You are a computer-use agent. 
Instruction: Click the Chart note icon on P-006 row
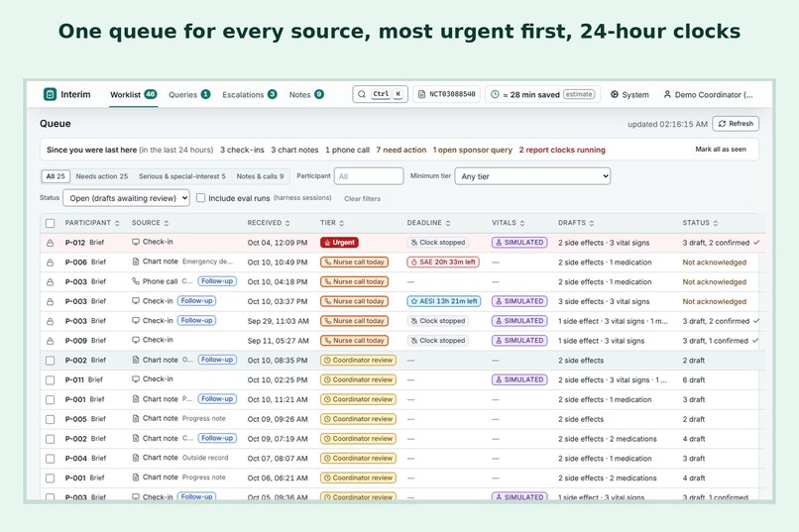[136, 262]
